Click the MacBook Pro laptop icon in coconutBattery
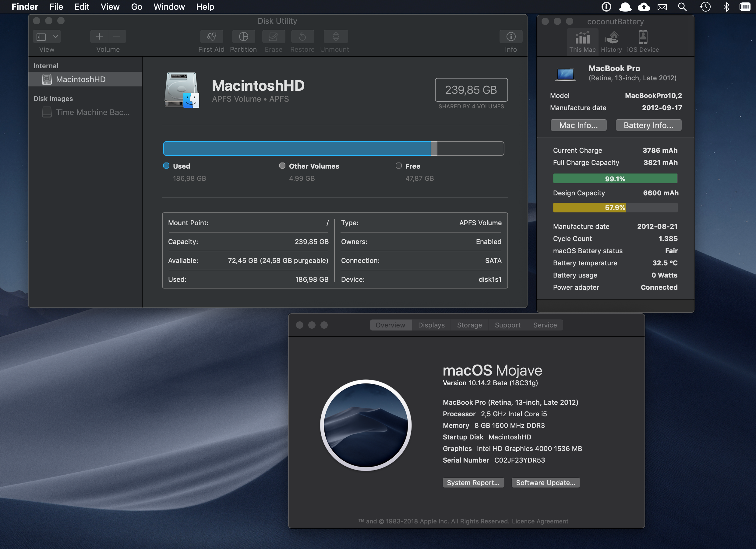The image size is (756, 549). click(566, 74)
